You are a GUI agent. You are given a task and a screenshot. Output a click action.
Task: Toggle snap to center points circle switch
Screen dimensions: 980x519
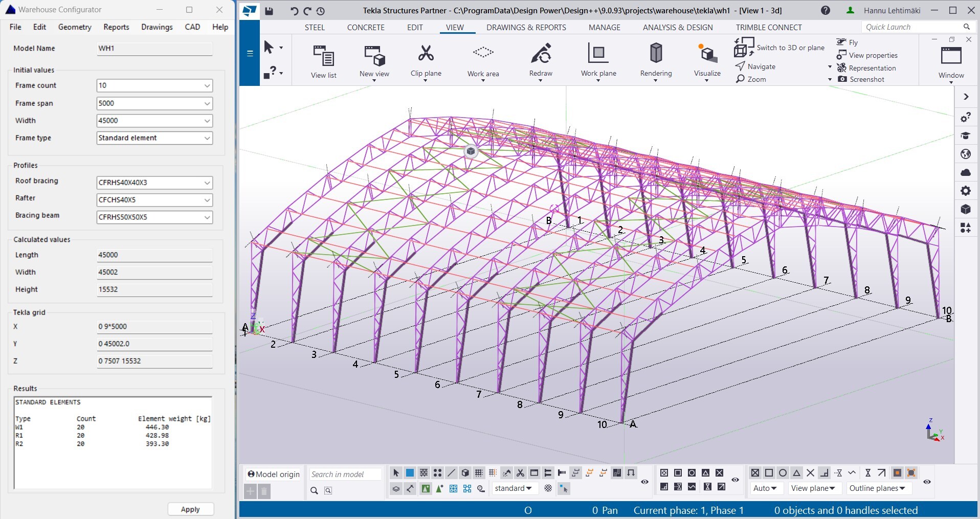tap(783, 473)
